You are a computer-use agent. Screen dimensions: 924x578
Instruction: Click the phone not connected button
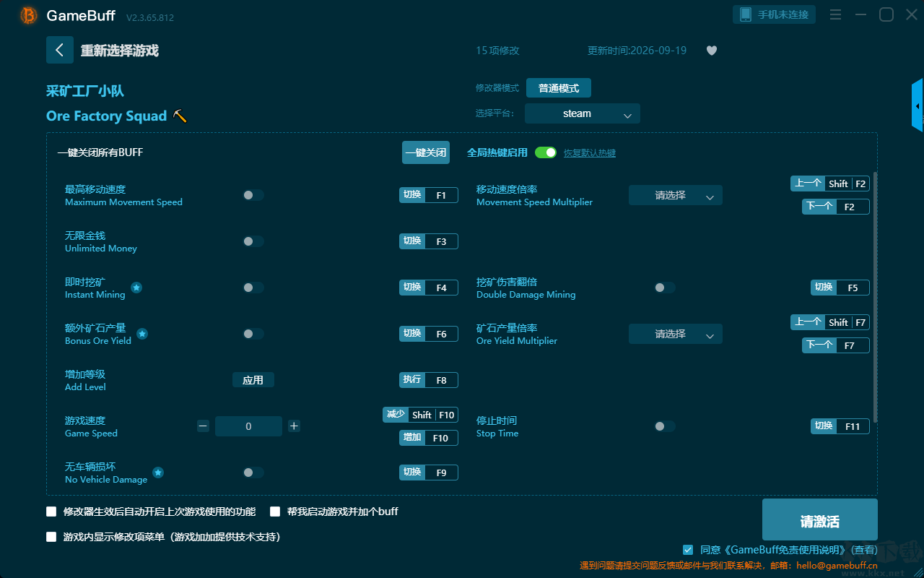pos(775,14)
